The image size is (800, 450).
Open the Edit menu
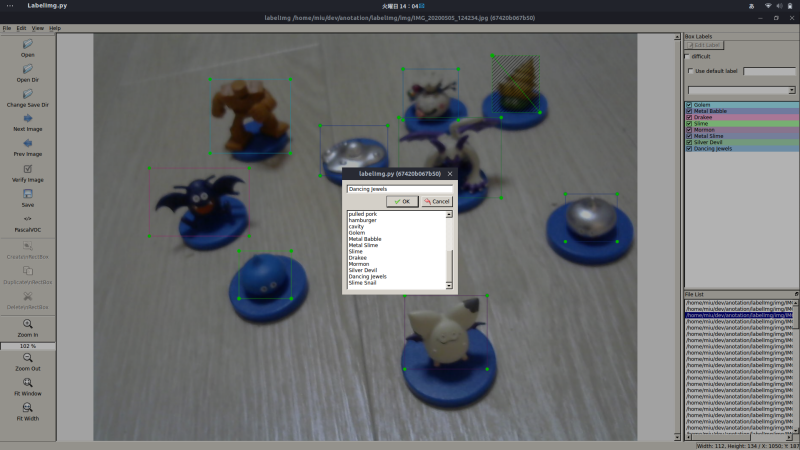(21, 28)
